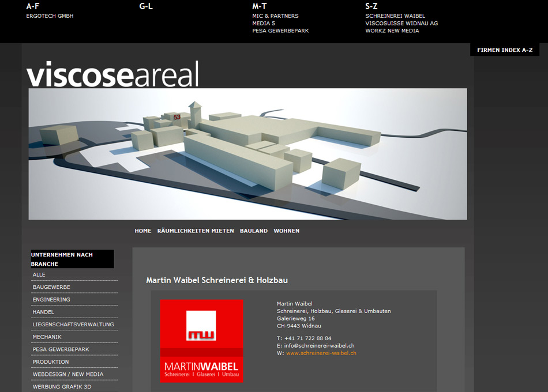Open the MEDIA 5 company link

point(264,24)
